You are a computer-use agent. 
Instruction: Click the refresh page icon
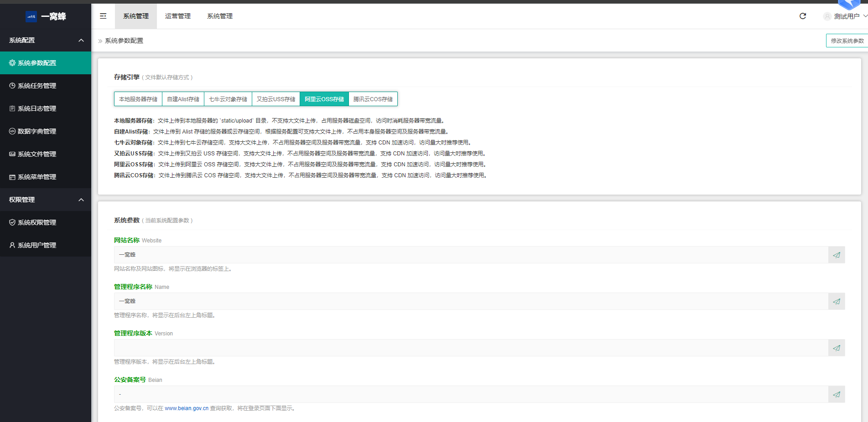(803, 16)
